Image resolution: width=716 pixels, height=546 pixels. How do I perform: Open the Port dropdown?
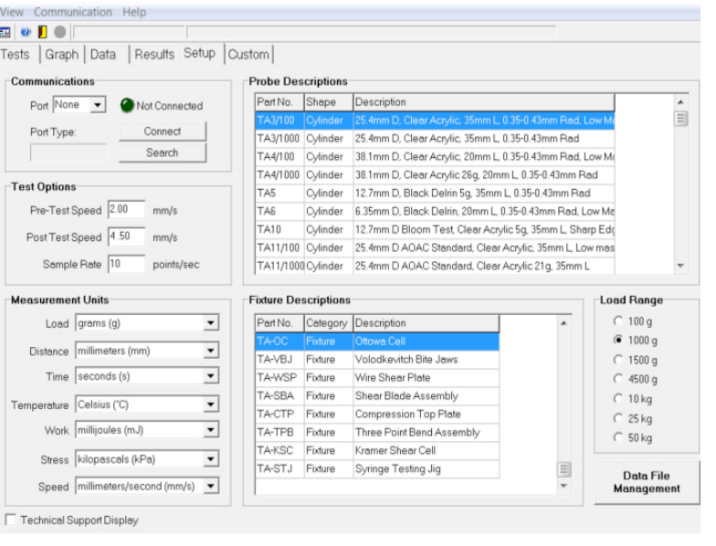point(97,105)
